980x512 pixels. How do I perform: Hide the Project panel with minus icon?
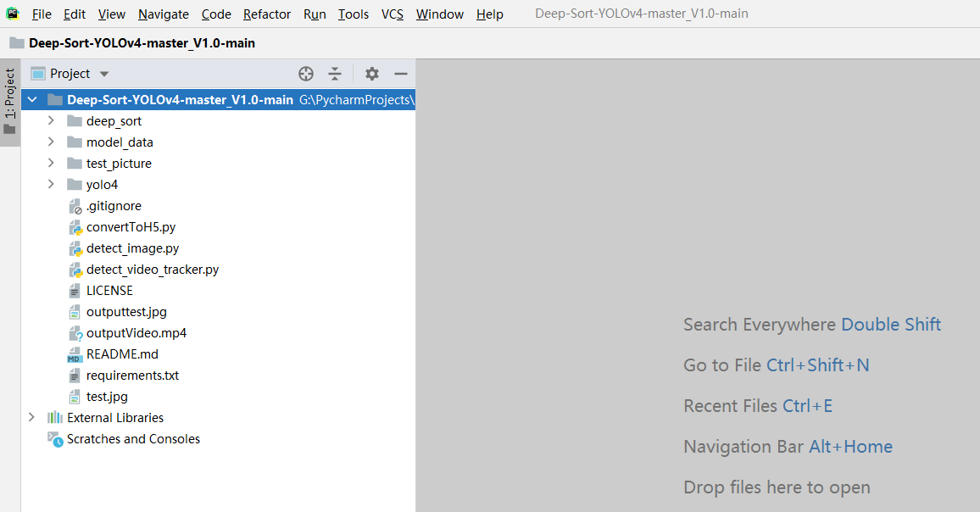(401, 74)
